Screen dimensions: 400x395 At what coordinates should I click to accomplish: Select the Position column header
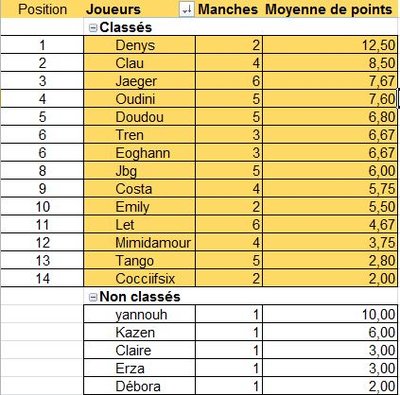coord(42,9)
